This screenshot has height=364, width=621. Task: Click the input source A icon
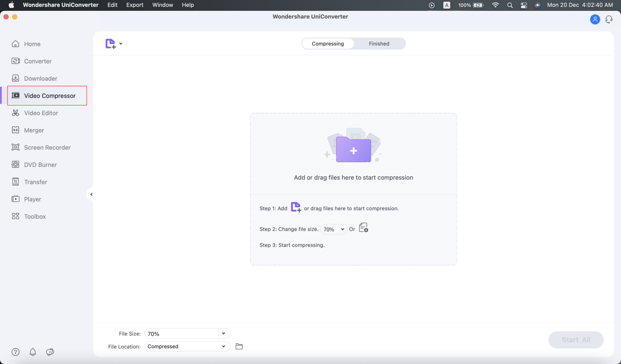(446, 5)
